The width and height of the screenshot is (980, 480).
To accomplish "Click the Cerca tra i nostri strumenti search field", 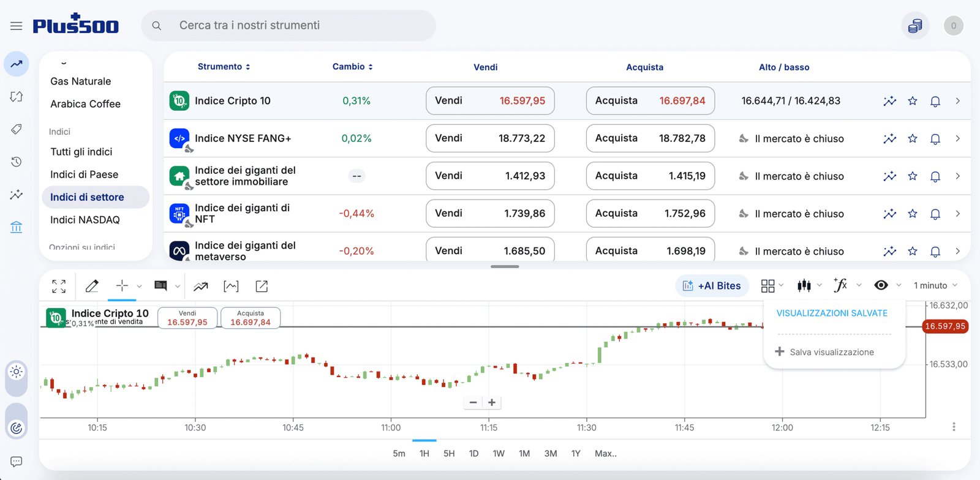I will pyautogui.click(x=288, y=26).
